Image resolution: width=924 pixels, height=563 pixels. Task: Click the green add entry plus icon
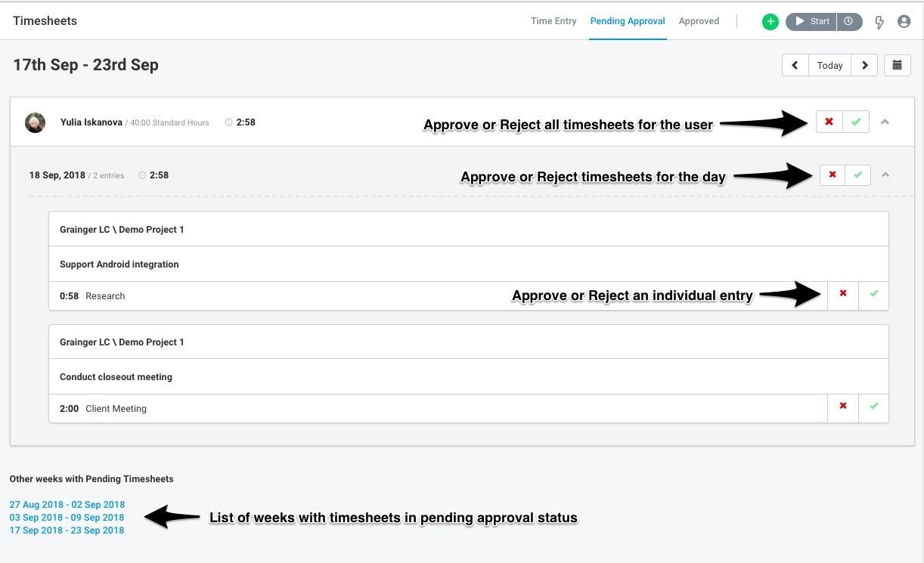click(770, 22)
